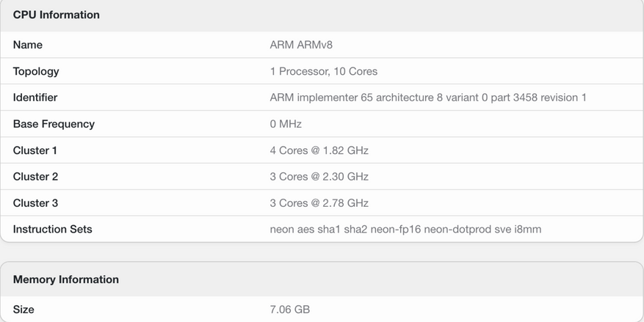
Task: Select the 3 Cores @ 2.30 GHz value
Action: (x=319, y=177)
